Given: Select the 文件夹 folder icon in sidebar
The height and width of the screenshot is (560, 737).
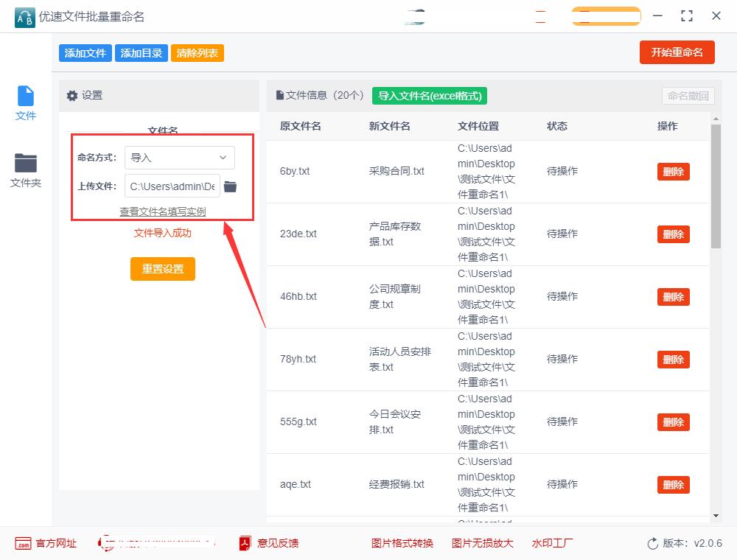Looking at the screenshot, I should coord(25,164).
